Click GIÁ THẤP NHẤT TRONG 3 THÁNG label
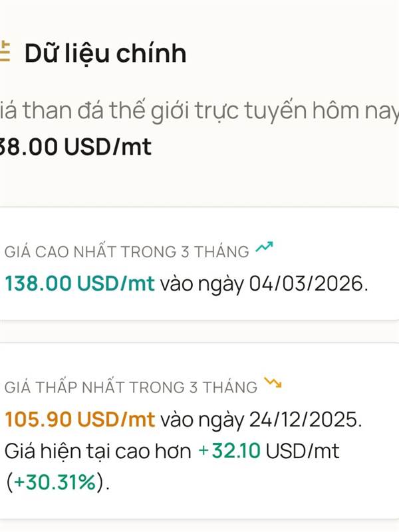 tap(131, 387)
